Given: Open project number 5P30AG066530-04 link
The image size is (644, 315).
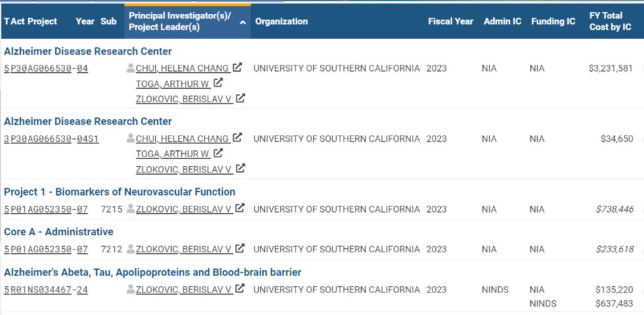Looking at the screenshot, I should (x=46, y=69).
